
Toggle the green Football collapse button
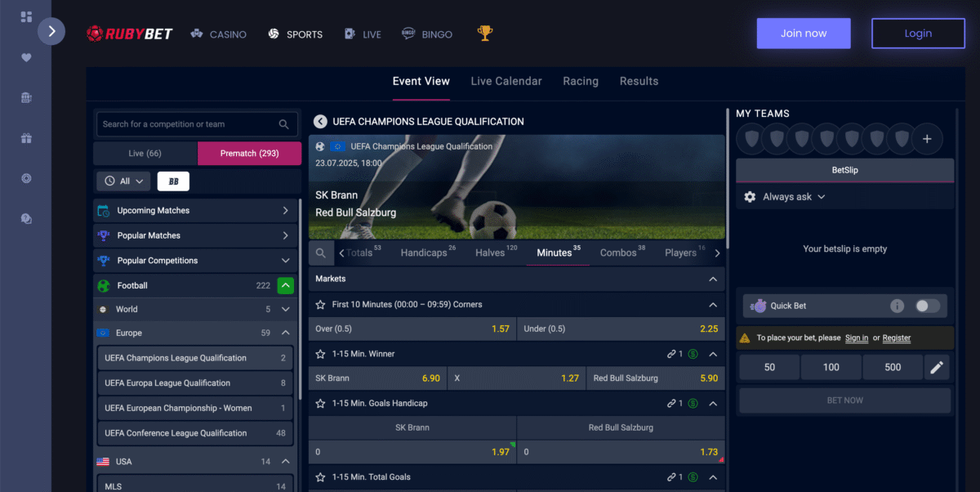coord(285,286)
